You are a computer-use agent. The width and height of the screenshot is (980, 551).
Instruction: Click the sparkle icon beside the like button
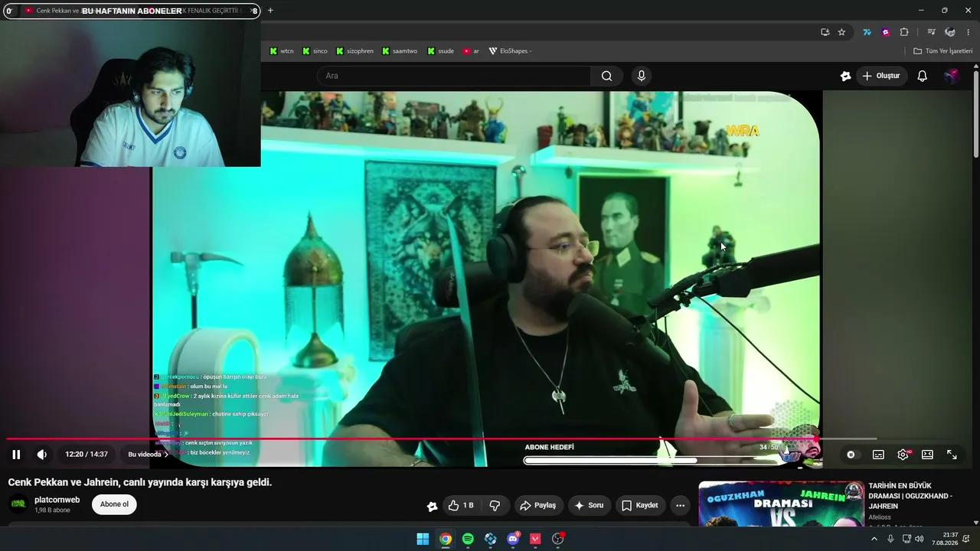[x=433, y=506]
